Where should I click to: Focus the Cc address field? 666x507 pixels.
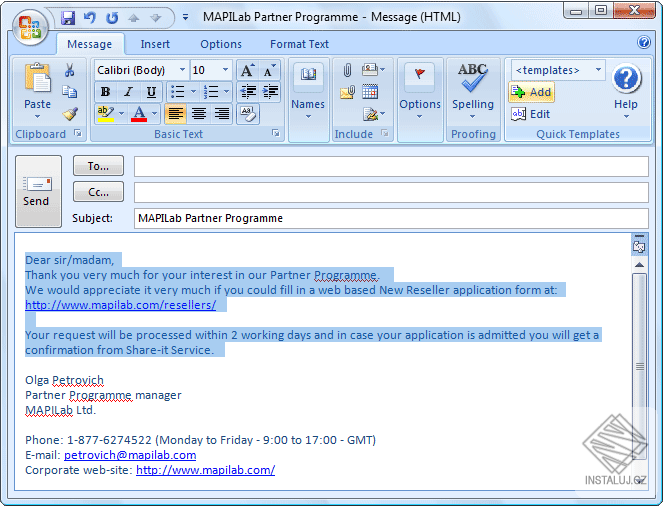[x=391, y=192]
